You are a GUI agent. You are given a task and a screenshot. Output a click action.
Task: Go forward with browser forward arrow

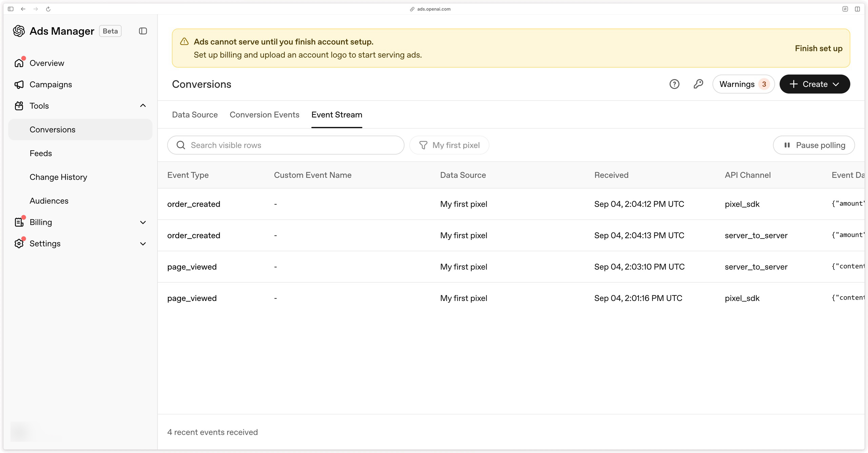[x=36, y=9]
